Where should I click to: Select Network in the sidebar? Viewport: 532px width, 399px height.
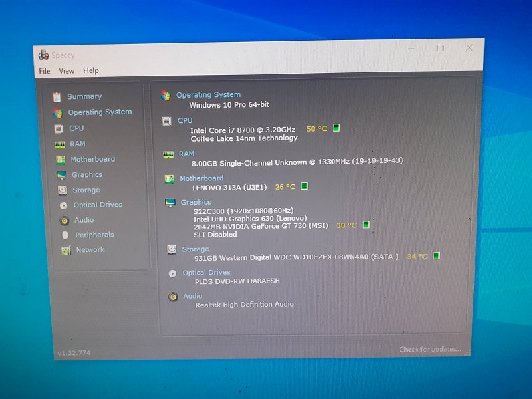coord(90,250)
